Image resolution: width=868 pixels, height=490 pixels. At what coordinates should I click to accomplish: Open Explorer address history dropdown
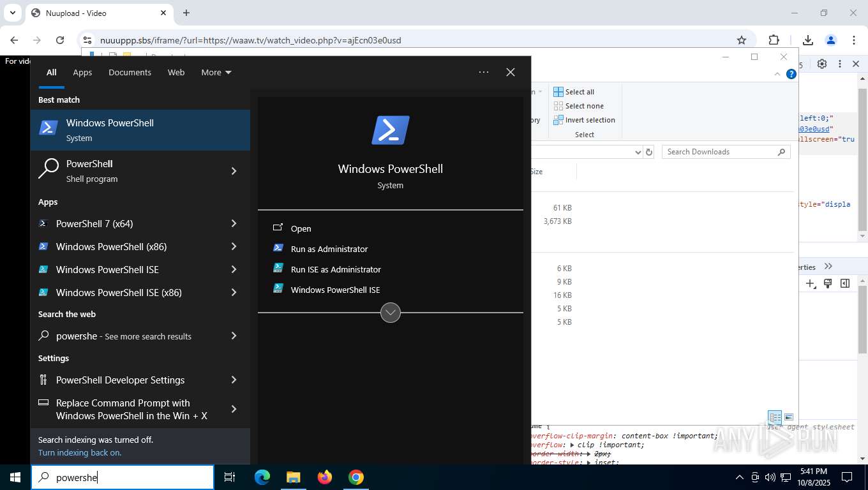[x=638, y=152]
